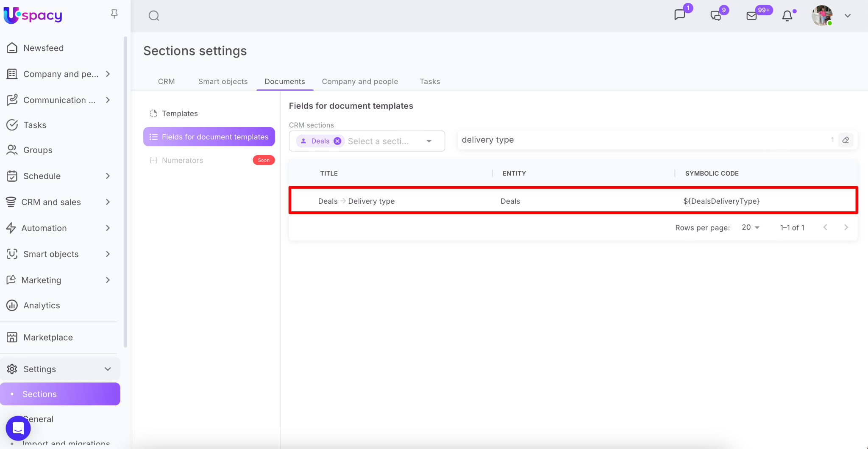
Task: Open the chat messages icon
Action: tap(679, 15)
